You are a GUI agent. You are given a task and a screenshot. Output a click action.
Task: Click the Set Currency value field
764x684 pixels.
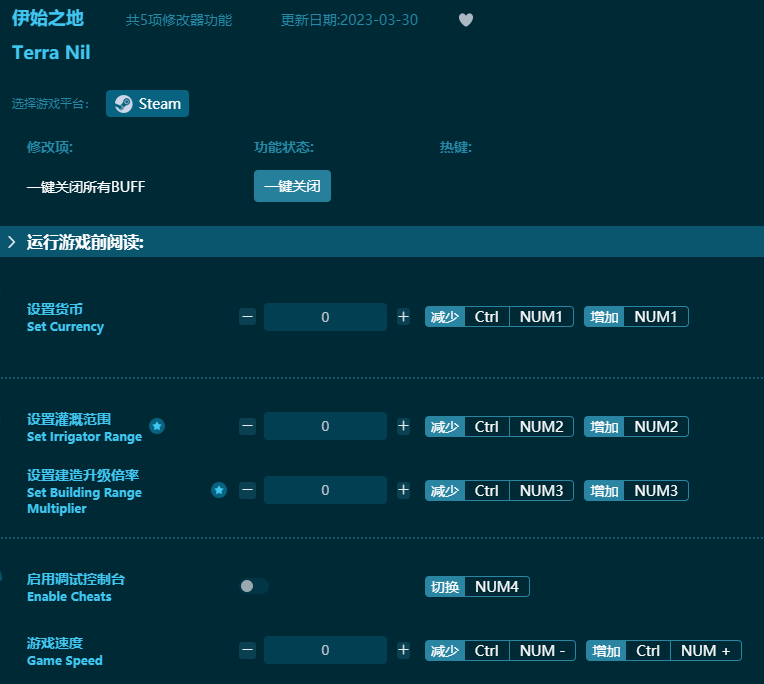[x=325, y=317]
